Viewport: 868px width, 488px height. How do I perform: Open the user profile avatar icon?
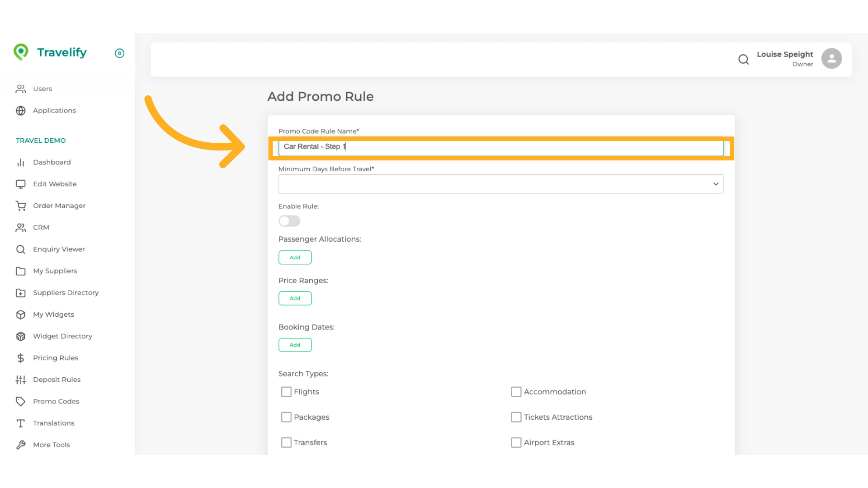pos(831,59)
